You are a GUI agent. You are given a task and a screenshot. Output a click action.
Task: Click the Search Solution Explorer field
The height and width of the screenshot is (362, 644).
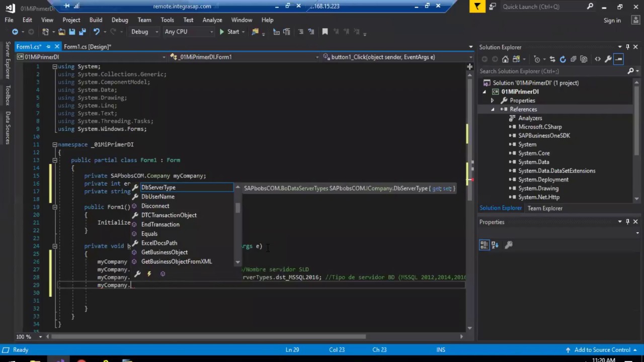point(552,71)
